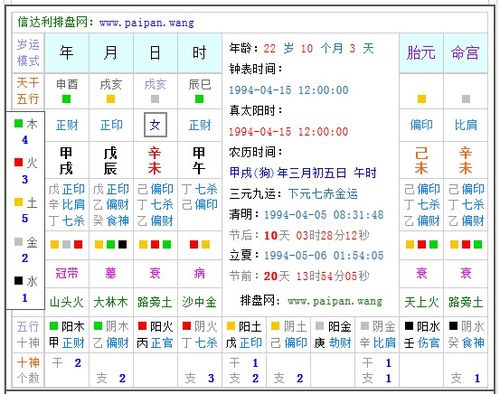
Task: Select the 时 column header
Action: 199,53
